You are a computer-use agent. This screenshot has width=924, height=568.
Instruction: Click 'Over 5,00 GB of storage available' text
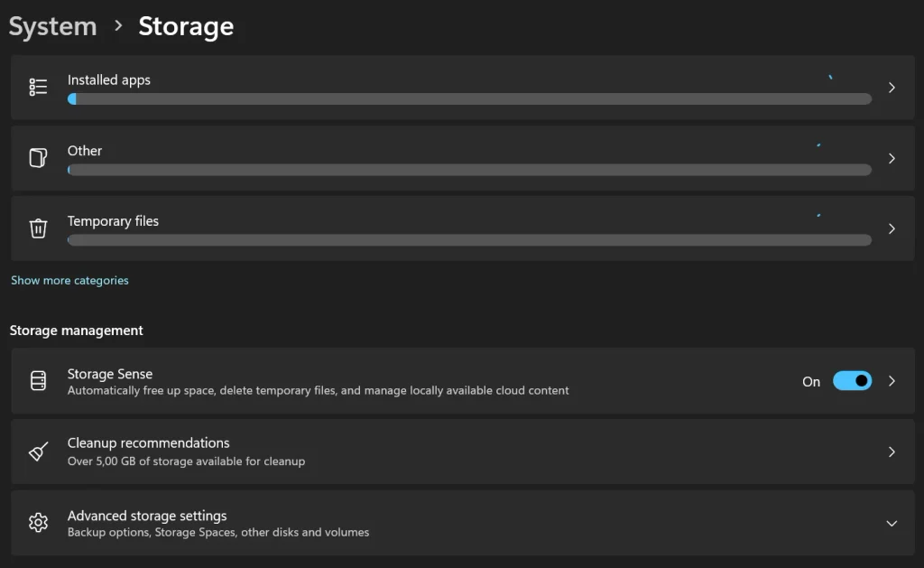pos(186,461)
